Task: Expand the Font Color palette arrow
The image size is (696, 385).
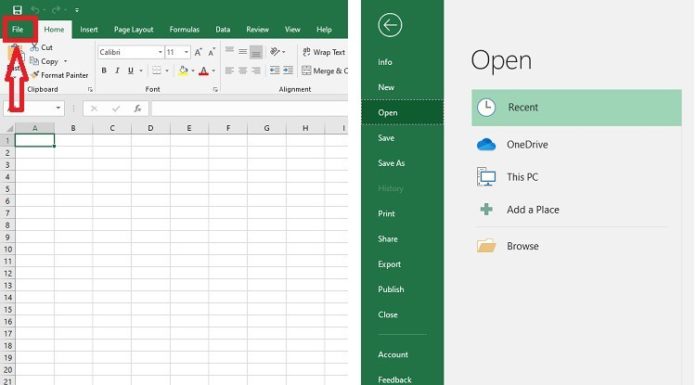Action: pos(214,71)
